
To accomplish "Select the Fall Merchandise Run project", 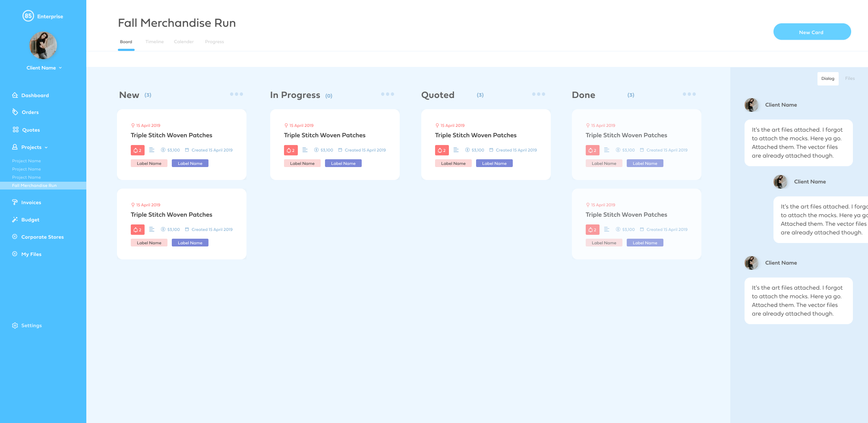I will 35,185.
